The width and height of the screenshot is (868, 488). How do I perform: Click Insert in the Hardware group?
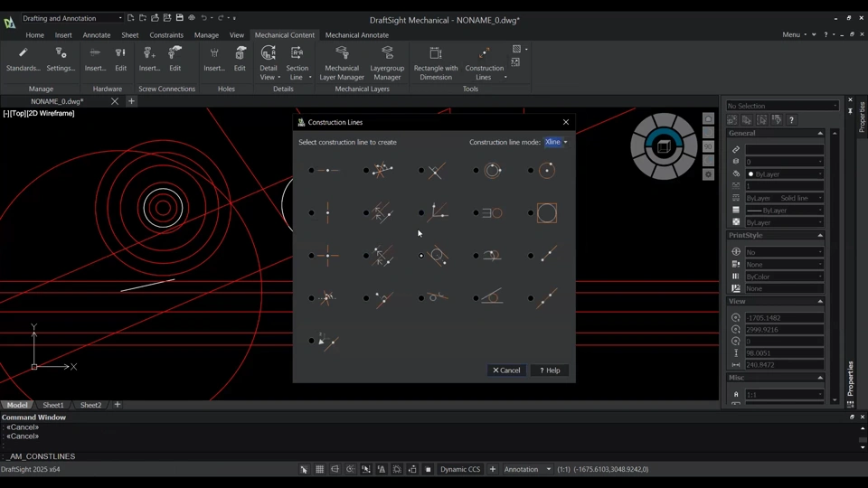pyautogui.click(x=95, y=60)
